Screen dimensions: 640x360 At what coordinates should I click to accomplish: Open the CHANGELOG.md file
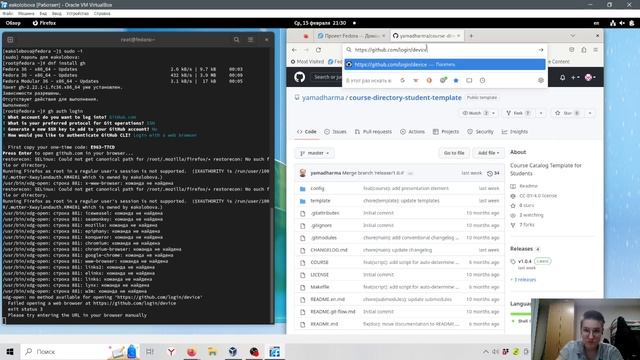pyautogui.click(x=329, y=250)
